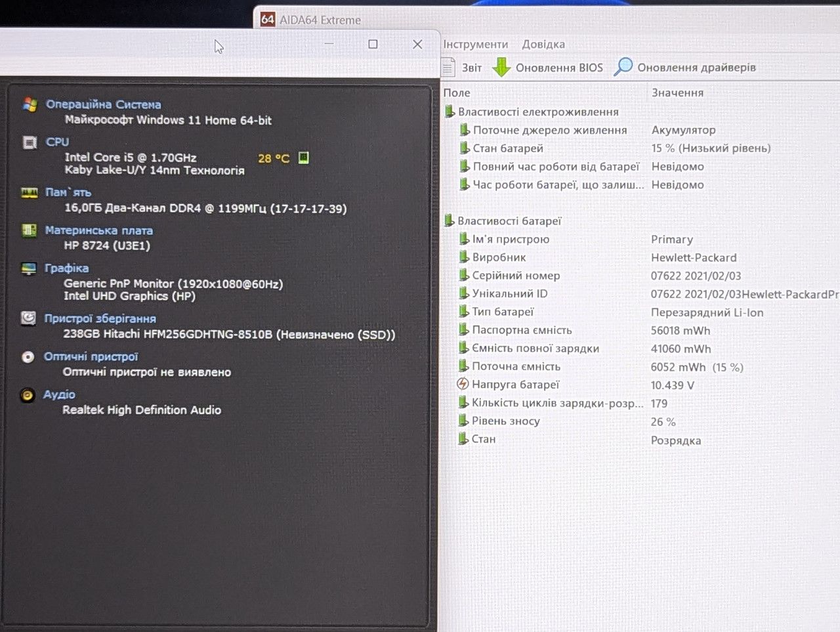The width and height of the screenshot is (840, 632).
Task: Click the HP 8724 (U3E1) motherboard text
Action: pyautogui.click(x=107, y=245)
